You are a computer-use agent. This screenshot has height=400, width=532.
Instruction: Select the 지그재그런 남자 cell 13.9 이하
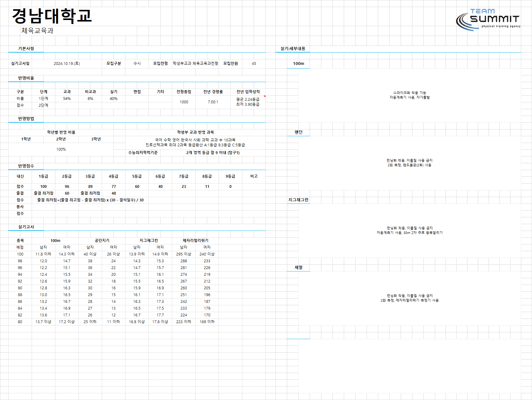137,254
